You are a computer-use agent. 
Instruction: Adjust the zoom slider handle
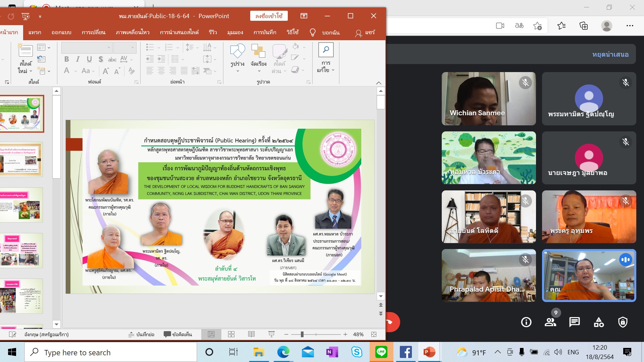coord(302,334)
